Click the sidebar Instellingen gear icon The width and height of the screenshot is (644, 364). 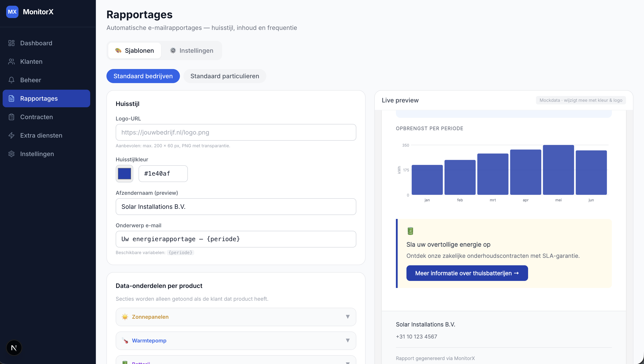tap(11, 154)
